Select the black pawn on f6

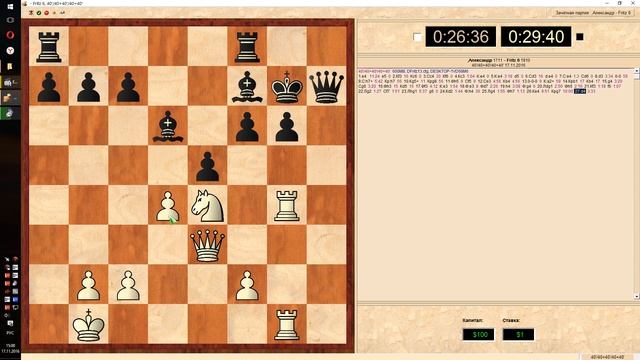(x=247, y=127)
